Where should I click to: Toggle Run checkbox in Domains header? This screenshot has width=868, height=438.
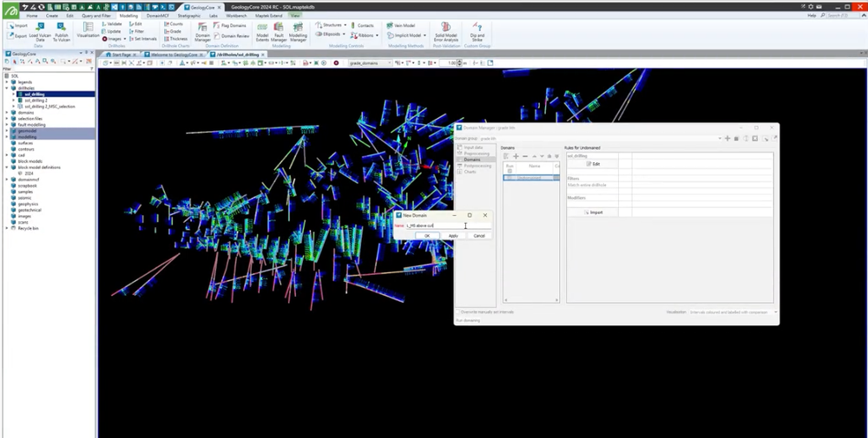[x=510, y=172]
